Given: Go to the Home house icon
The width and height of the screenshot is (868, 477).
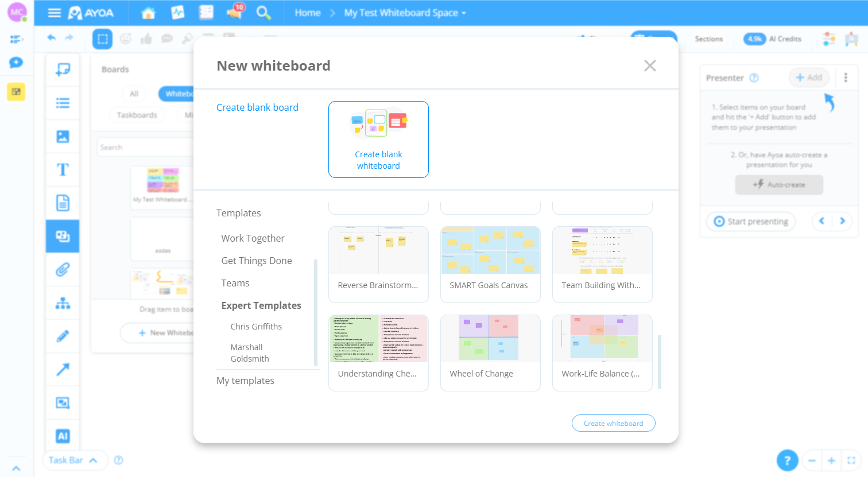Looking at the screenshot, I should coord(148,13).
